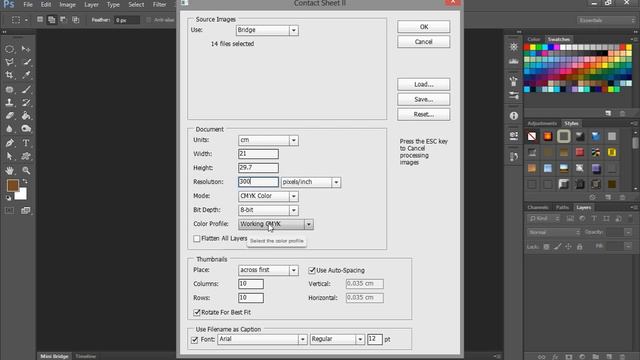
Task: Open the Info panel icon
Action: 514,116
